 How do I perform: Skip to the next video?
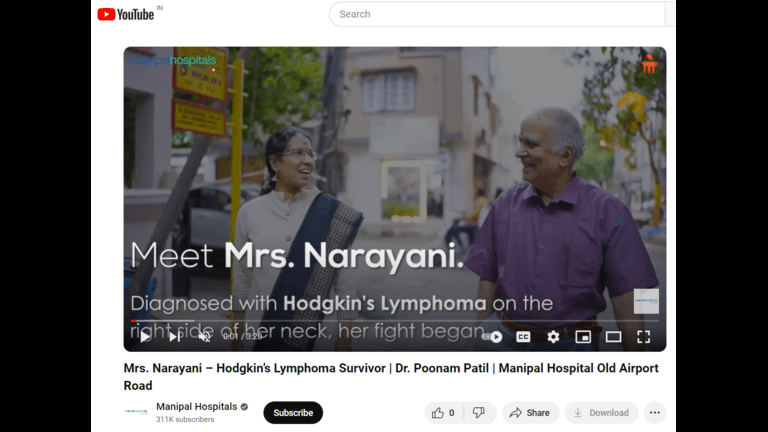(x=175, y=336)
